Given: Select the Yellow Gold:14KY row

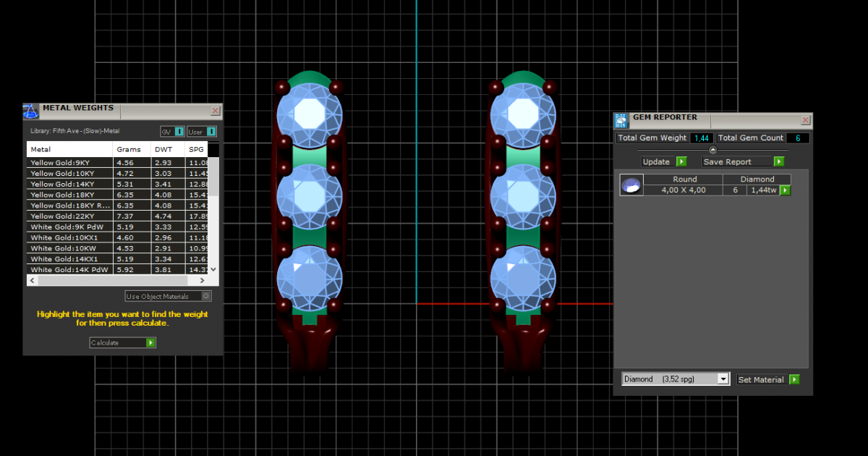Looking at the screenshot, I should 118,184.
